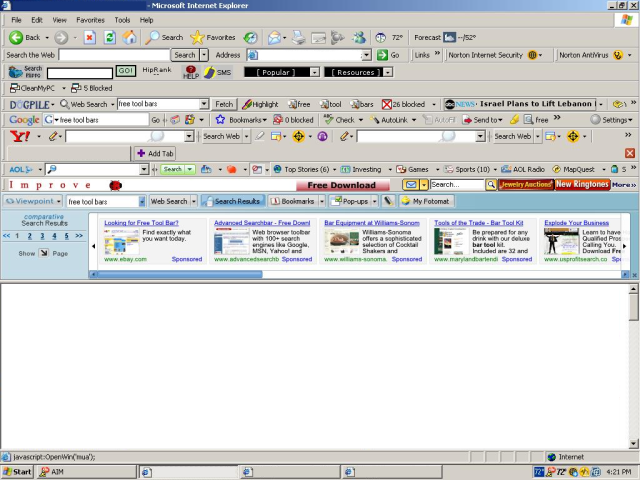Screen dimensions: 640x480
Task: Open the Mail envelope icon
Action: point(274,38)
